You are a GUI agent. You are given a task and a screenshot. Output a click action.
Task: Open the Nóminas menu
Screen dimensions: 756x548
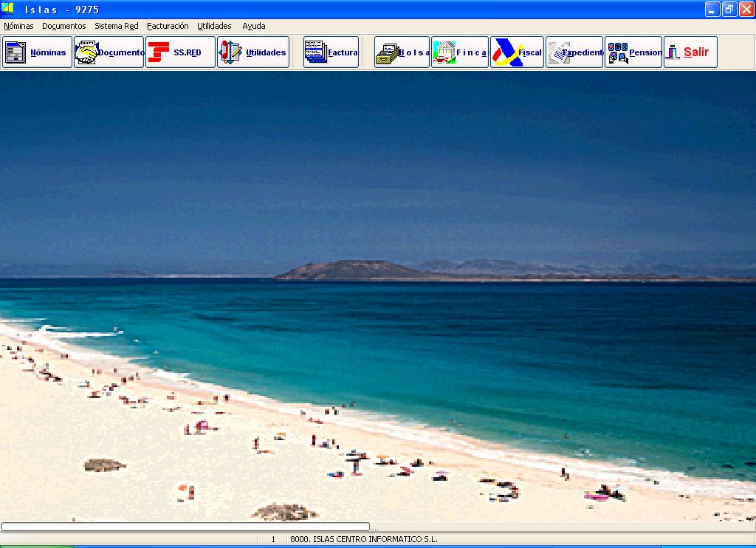[x=18, y=26]
